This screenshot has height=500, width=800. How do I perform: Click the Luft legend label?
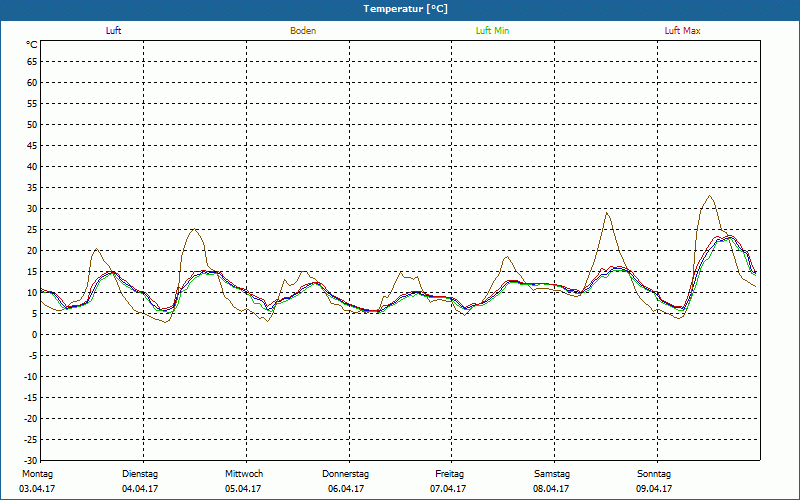click(113, 31)
